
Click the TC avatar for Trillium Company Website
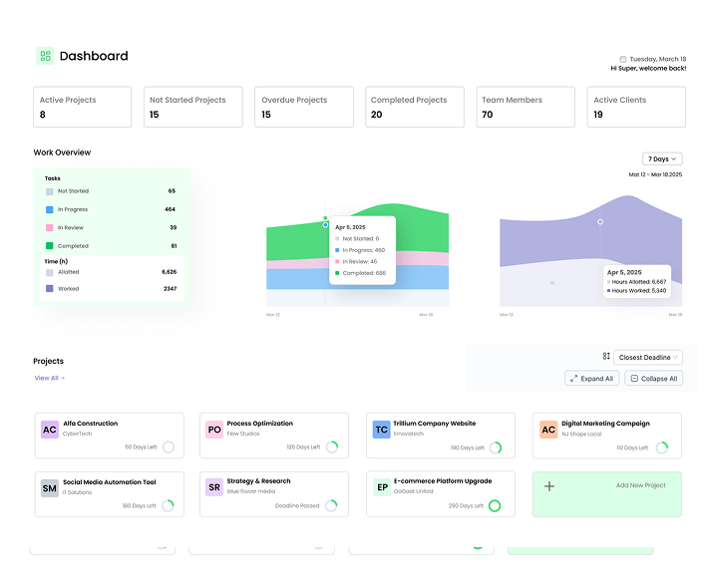381,430
